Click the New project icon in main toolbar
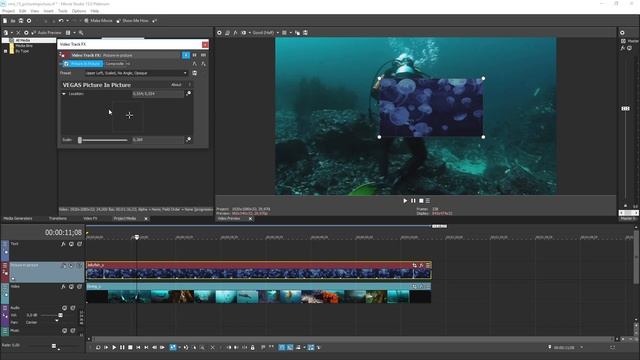Image resolution: width=640 pixels, height=360 pixels. [5, 20]
